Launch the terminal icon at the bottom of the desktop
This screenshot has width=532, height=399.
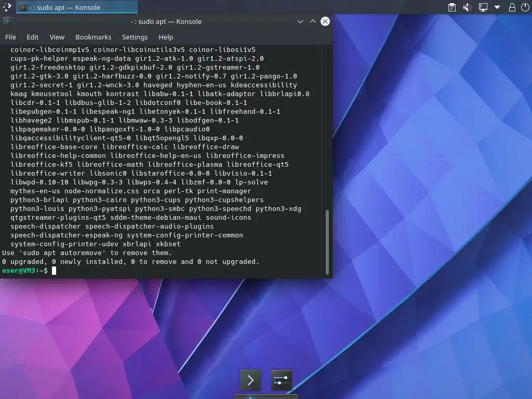(250, 380)
